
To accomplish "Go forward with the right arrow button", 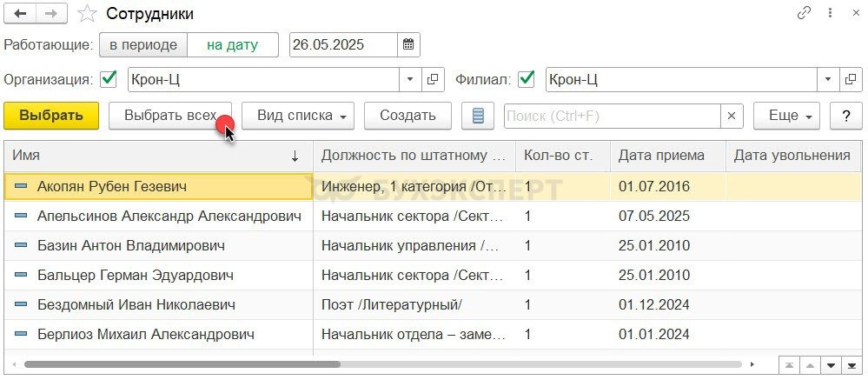I will point(52,15).
